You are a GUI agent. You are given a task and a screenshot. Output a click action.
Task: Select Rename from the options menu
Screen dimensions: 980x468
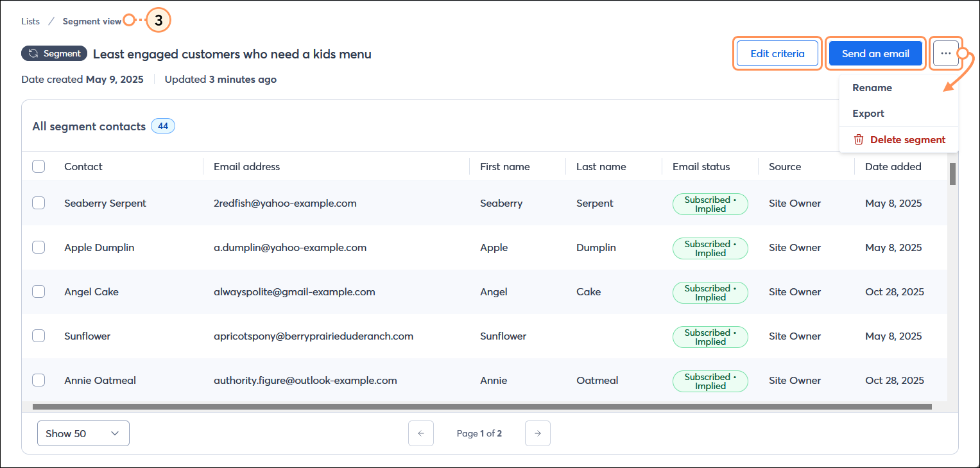coord(872,87)
